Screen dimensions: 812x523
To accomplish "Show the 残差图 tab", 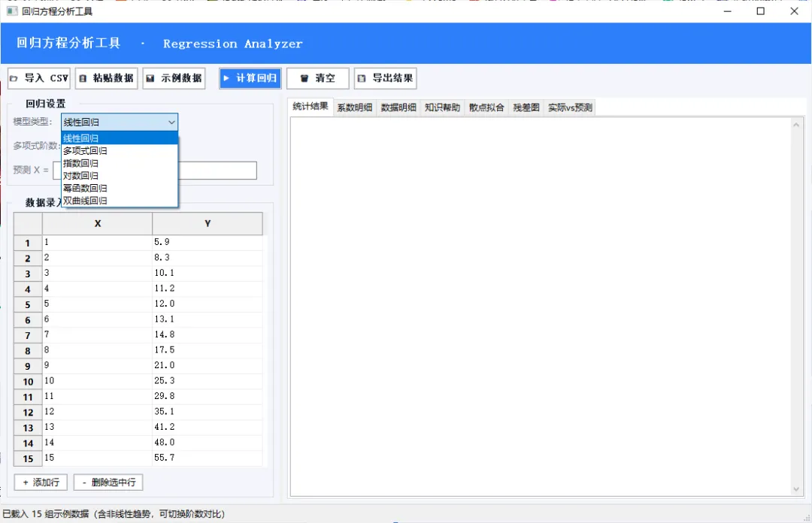I will (x=526, y=107).
